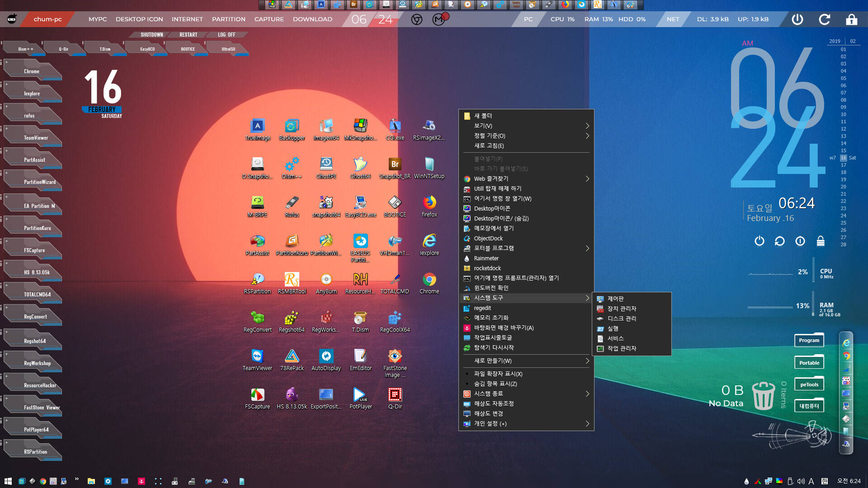Click the taskbar volume icon

tap(801, 481)
